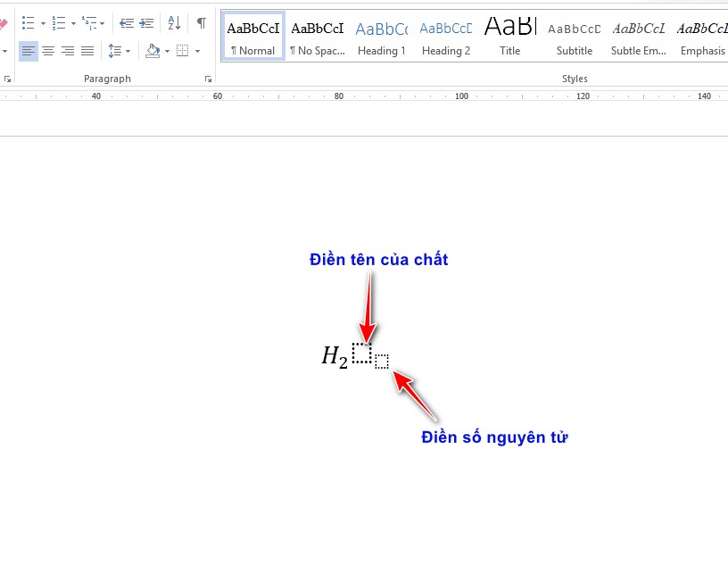Toggle Align Left paragraph button
The image size is (728, 583).
pyautogui.click(x=29, y=51)
